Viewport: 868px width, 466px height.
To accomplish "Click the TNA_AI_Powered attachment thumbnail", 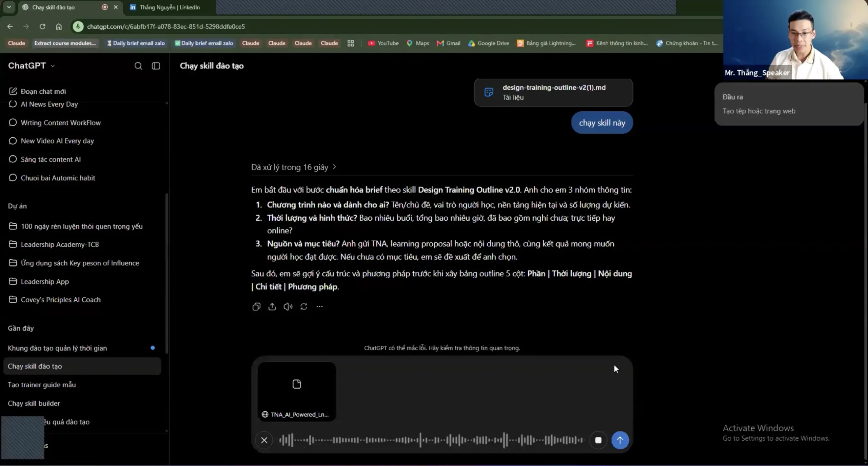I will tap(297, 391).
